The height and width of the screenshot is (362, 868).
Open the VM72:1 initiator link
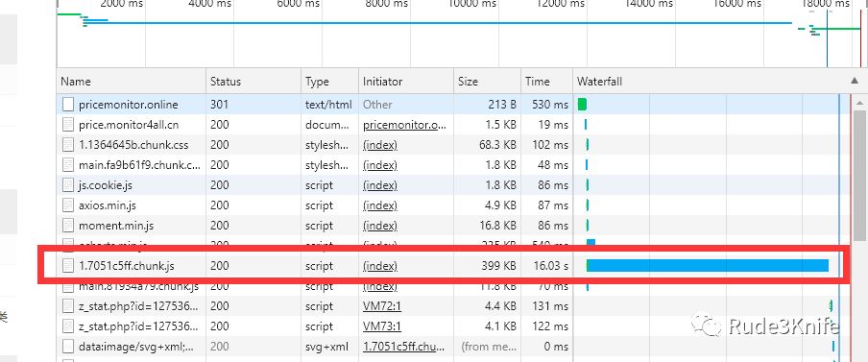click(382, 306)
